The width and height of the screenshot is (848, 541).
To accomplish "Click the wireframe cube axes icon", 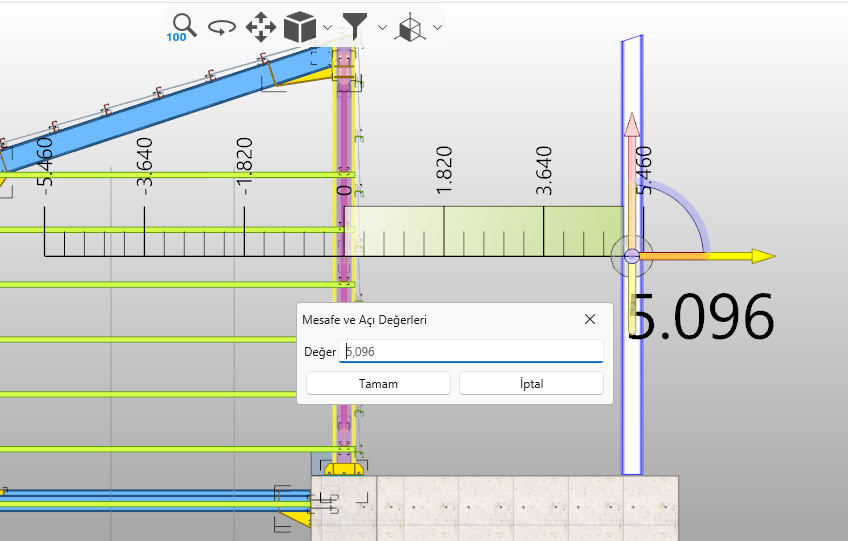I will (x=410, y=28).
